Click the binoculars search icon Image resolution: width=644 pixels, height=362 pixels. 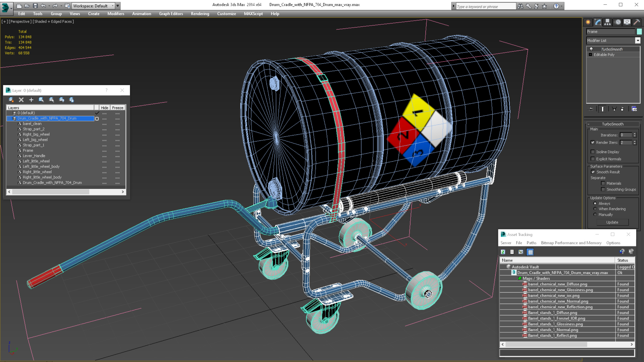point(520,6)
